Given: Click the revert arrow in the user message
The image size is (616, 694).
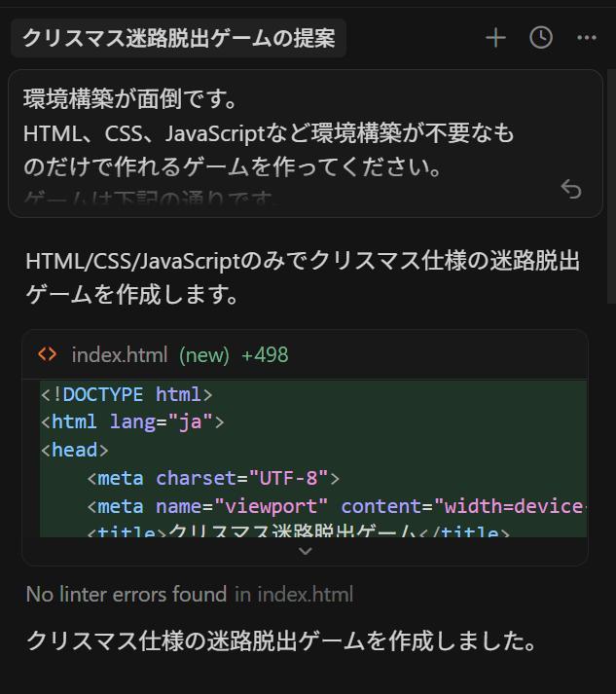Looking at the screenshot, I should [x=571, y=190].
